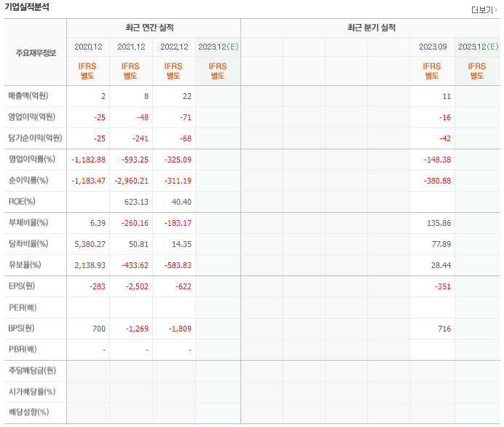
Task: Click the quarterly EPS value -351
Action: click(x=443, y=287)
